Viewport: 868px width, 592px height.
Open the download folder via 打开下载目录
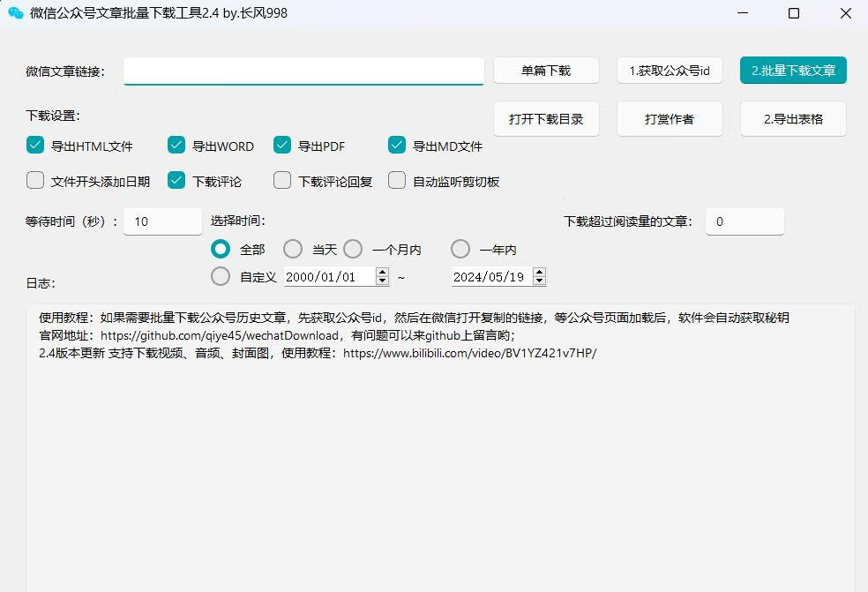[x=546, y=119]
